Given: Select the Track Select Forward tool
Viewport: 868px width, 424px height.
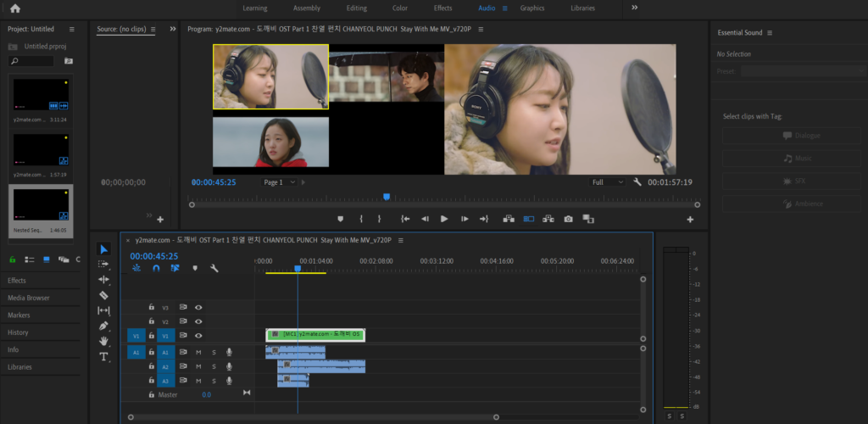Looking at the screenshot, I should [x=103, y=264].
